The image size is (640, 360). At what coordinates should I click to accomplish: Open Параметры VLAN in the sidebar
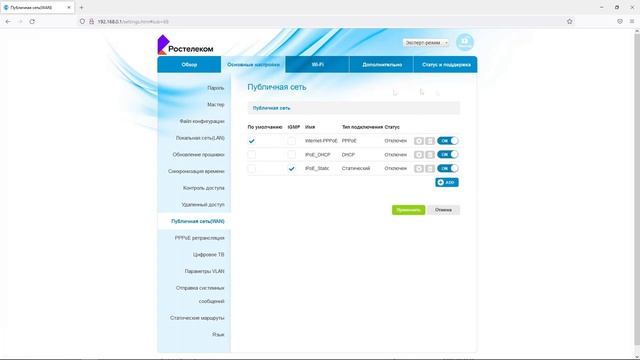204,271
